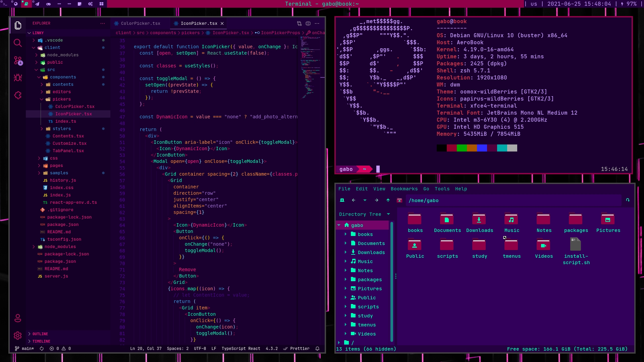
Task: Go to parent directory up arrow
Action: (x=388, y=200)
